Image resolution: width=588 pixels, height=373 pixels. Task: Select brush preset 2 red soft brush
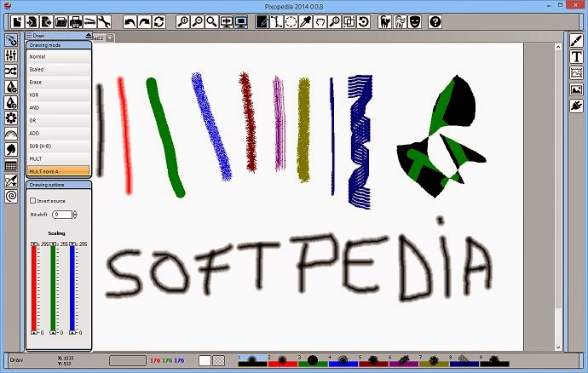[283, 360]
